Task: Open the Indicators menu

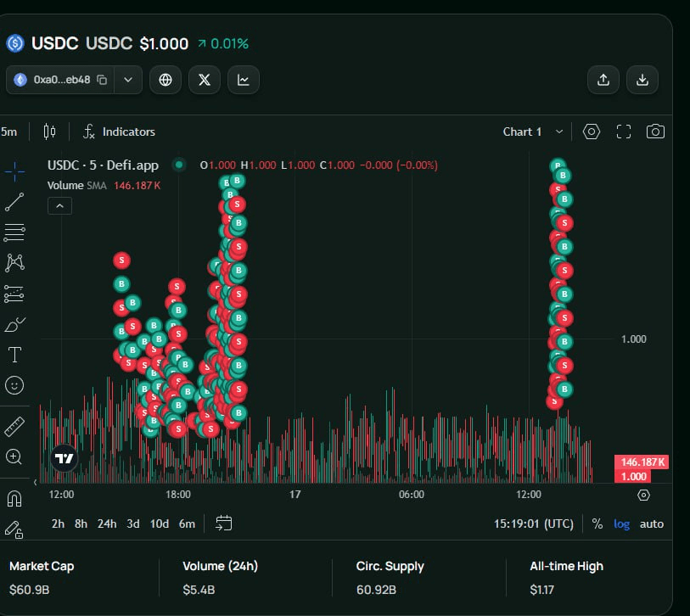Action: pos(120,132)
